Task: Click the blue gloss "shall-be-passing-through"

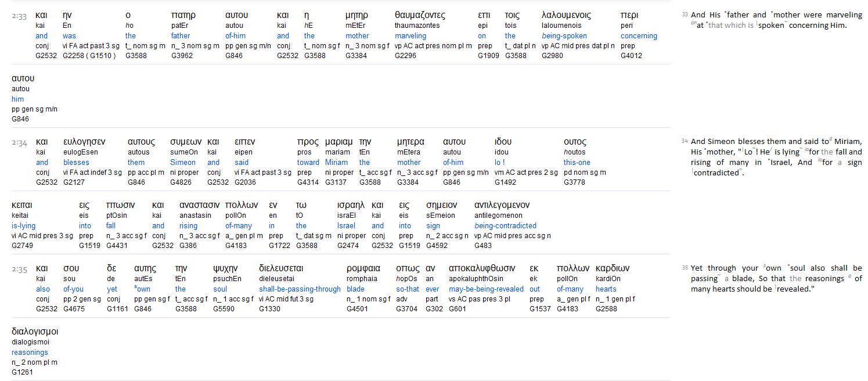Action: tap(300, 289)
